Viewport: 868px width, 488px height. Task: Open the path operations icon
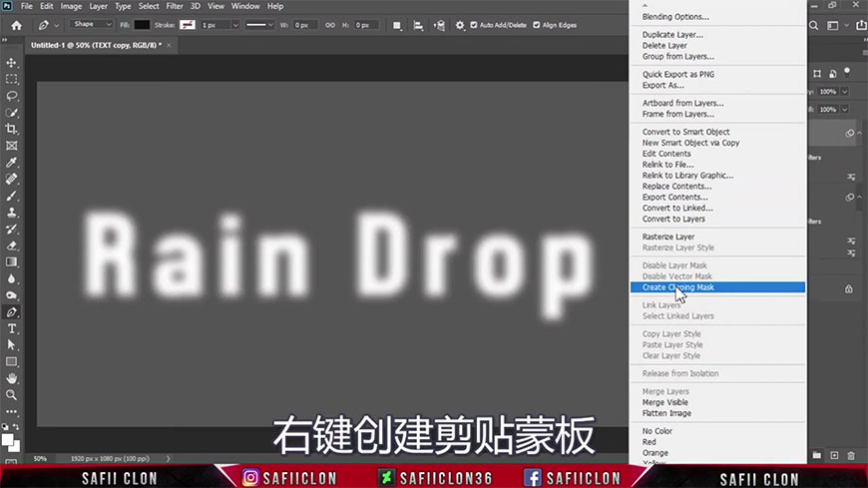click(397, 26)
